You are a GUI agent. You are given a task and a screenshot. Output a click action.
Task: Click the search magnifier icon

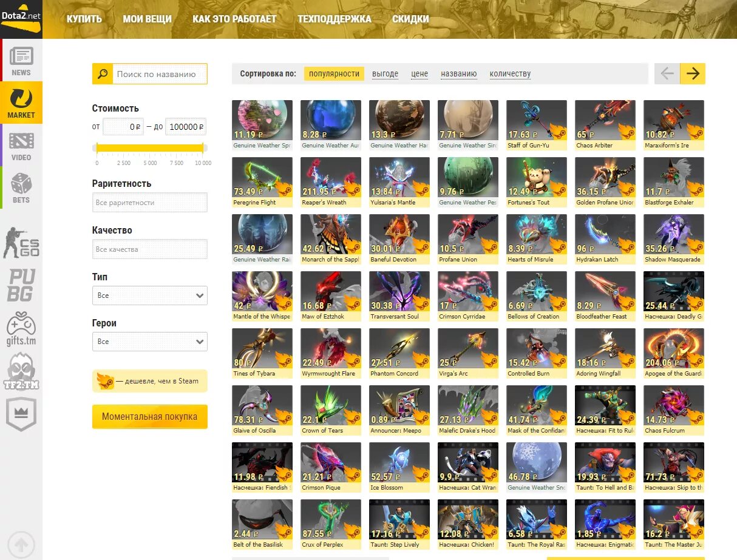coord(103,74)
